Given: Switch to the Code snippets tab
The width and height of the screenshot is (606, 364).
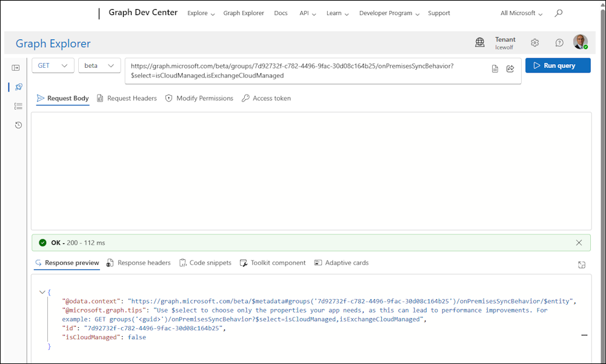Looking at the screenshot, I should click(205, 263).
